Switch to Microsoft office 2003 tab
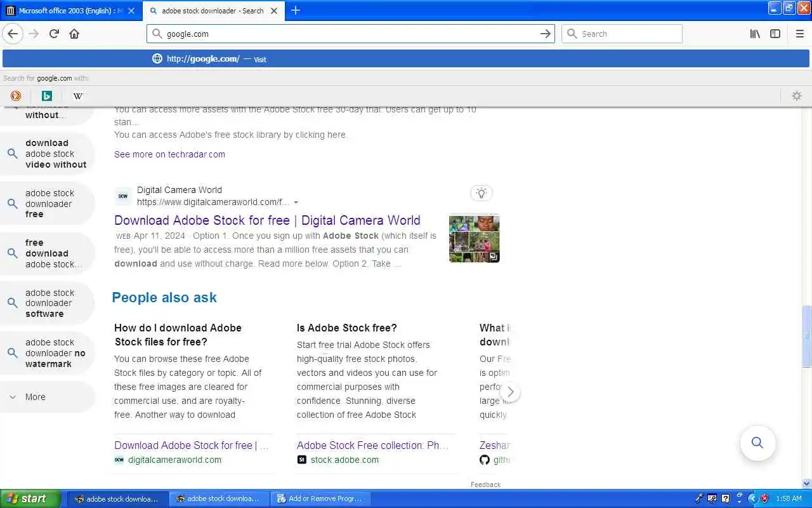The width and height of the screenshot is (812, 508). pyautogui.click(x=71, y=11)
